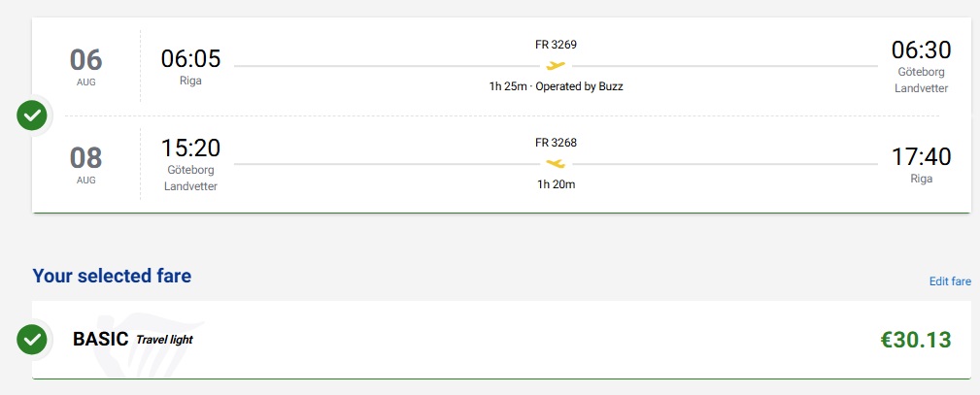Click the yellow plane icon under FR 3269
This screenshot has height=395, width=980.
coord(555,65)
